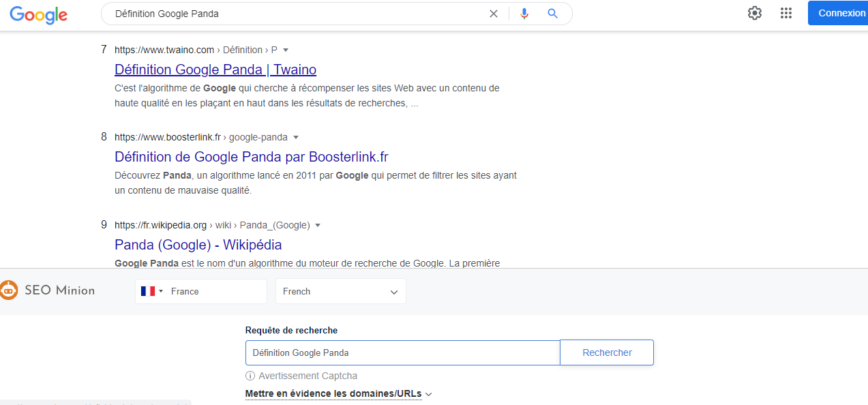Start voice search with microphone icon
Viewport: 868px width, 405px height.
[524, 14]
